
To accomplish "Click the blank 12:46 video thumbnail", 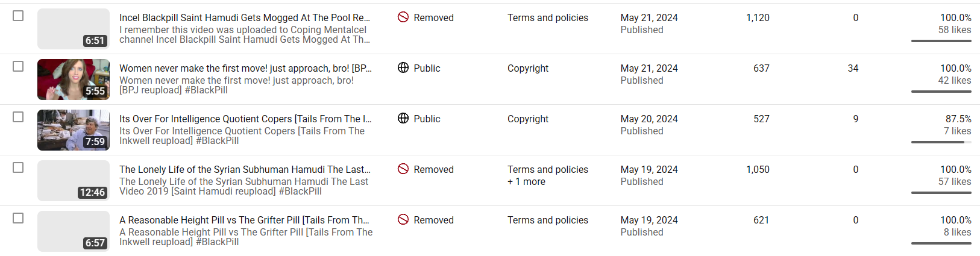I will (x=74, y=181).
